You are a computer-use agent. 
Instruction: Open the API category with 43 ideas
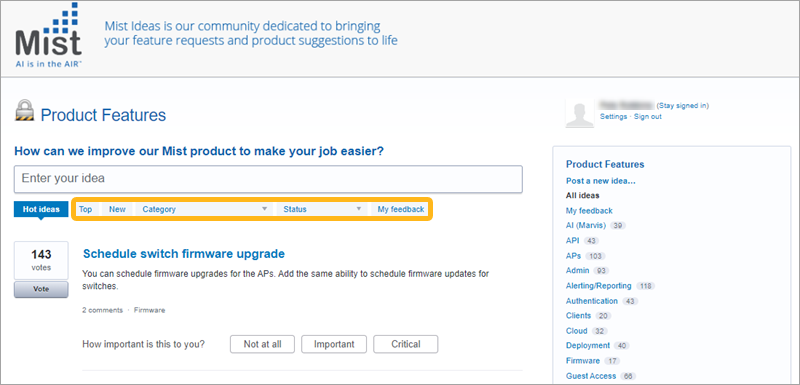click(x=572, y=240)
